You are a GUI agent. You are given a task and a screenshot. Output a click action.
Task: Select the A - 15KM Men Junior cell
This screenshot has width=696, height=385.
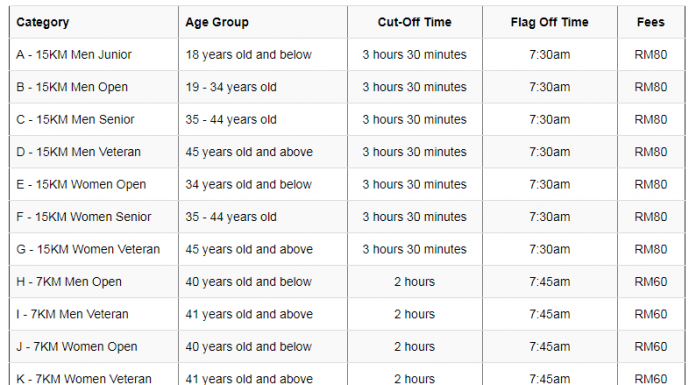[x=94, y=55]
